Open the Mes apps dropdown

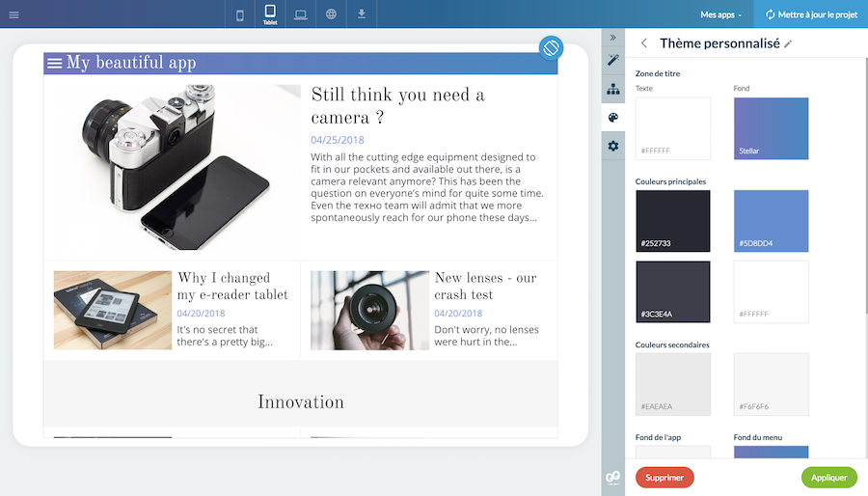720,14
